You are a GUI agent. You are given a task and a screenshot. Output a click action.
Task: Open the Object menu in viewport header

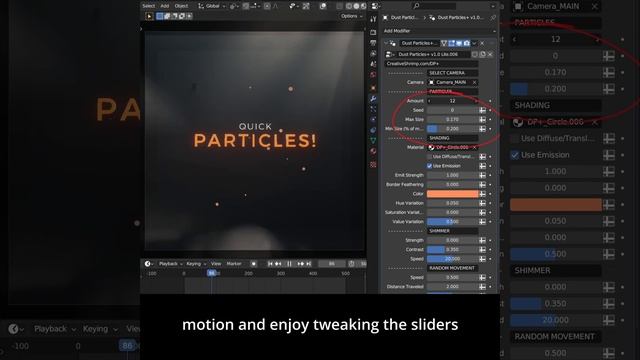click(x=181, y=6)
